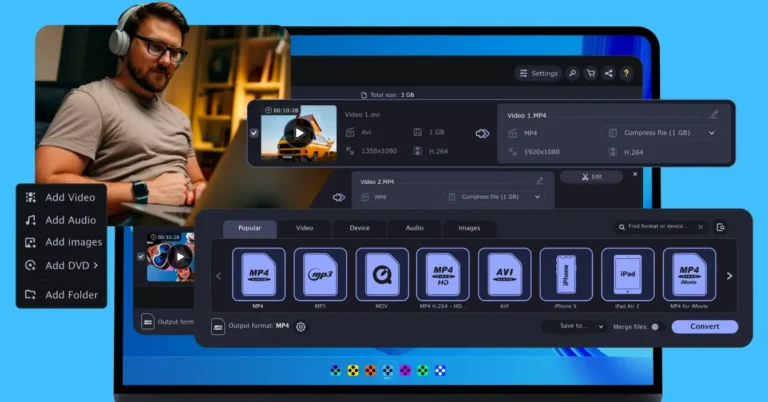Click the Compress file (1 GB) text for Video 1.MP4

click(x=657, y=133)
